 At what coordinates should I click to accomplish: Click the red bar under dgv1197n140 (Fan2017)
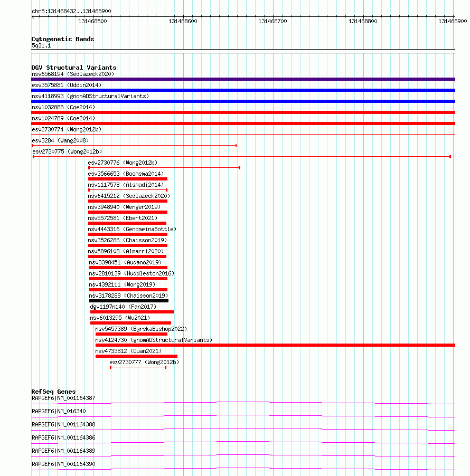coord(132,312)
